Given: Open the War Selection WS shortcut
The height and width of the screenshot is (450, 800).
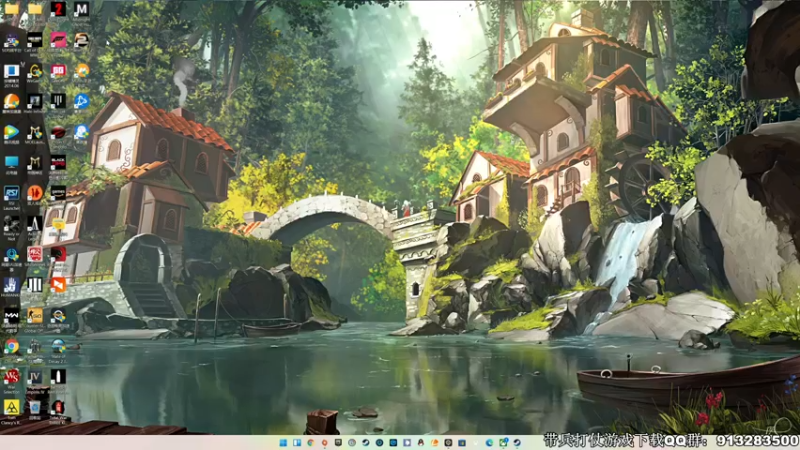Looking at the screenshot, I should point(11,377).
